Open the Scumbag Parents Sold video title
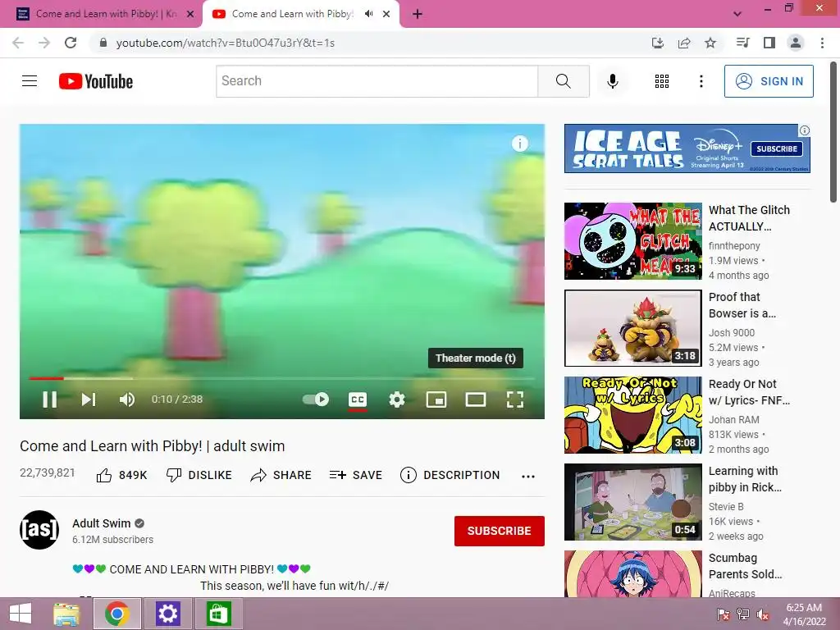This screenshot has height=630, width=840. point(745,566)
